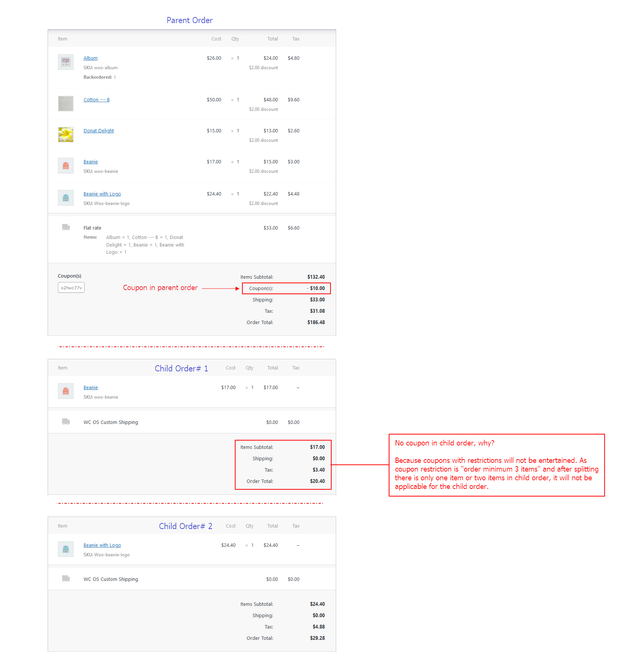Click the parent Order Total $186.48
This screenshot has width=622, height=672.
pyautogui.click(x=316, y=323)
